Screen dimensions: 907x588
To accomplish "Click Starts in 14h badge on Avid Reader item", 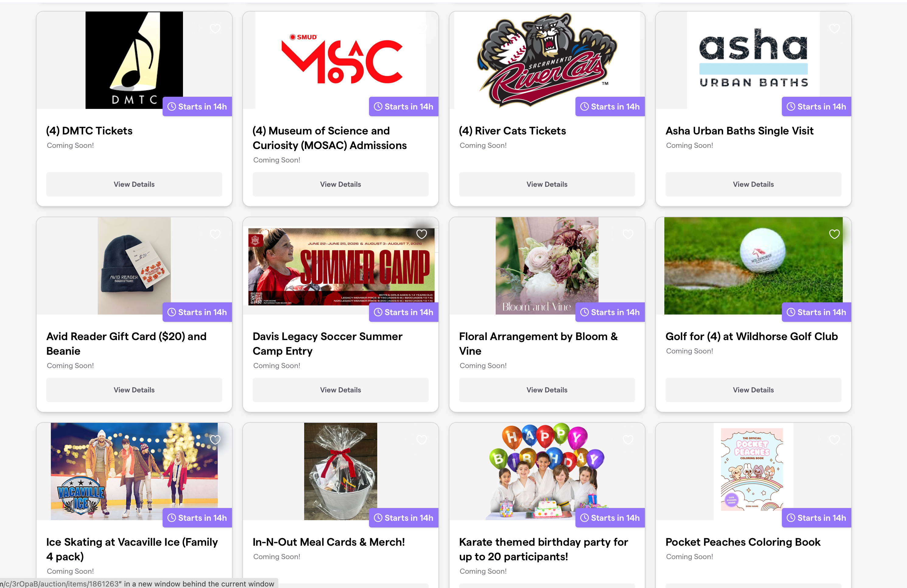I will (197, 312).
